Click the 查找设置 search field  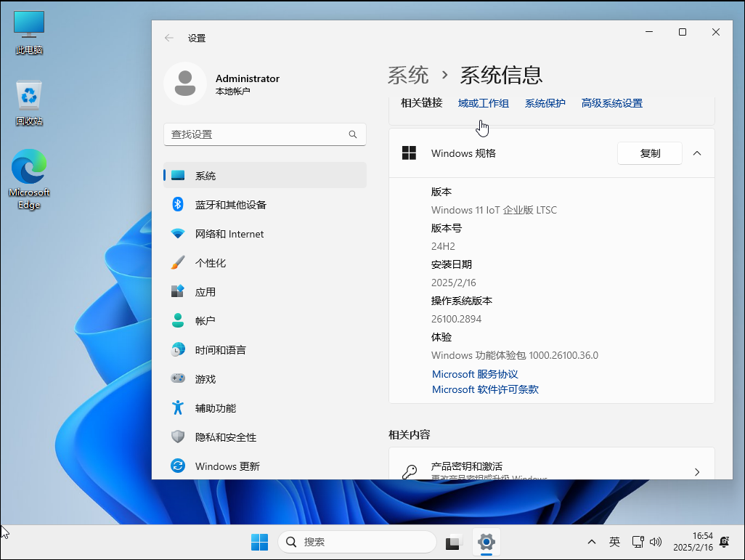[x=264, y=134]
